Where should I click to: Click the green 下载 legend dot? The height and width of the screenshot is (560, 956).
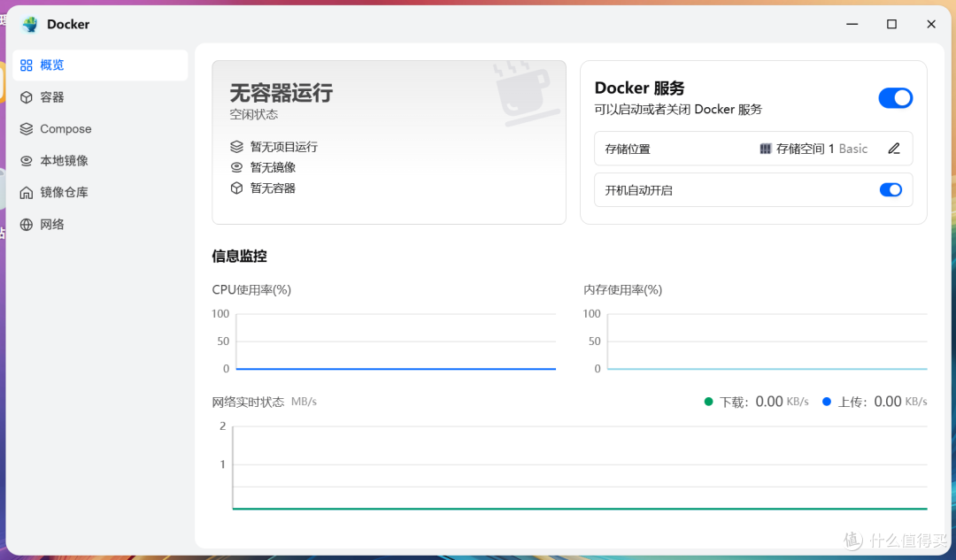tap(708, 402)
